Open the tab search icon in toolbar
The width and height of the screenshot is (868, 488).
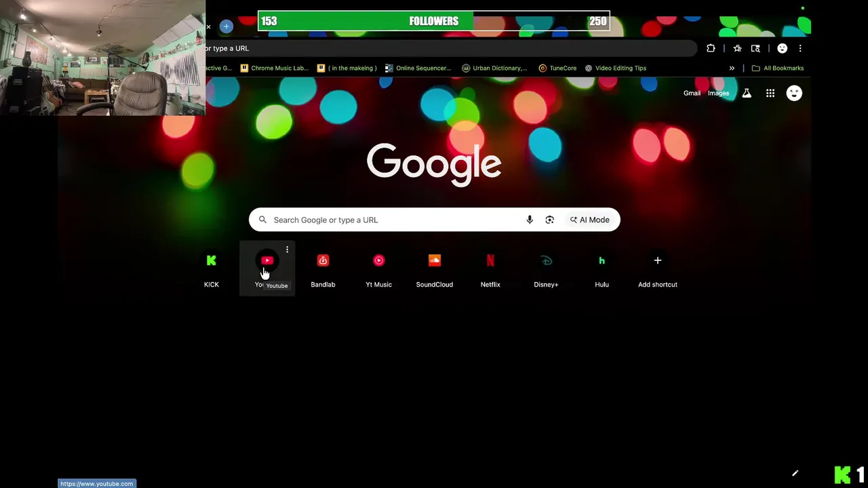pos(755,48)
